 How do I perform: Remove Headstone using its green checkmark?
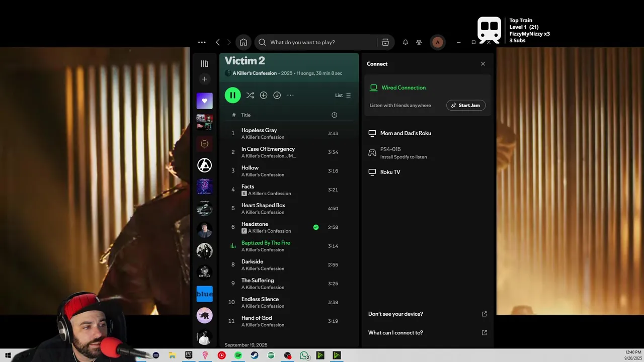coord(316,227)
